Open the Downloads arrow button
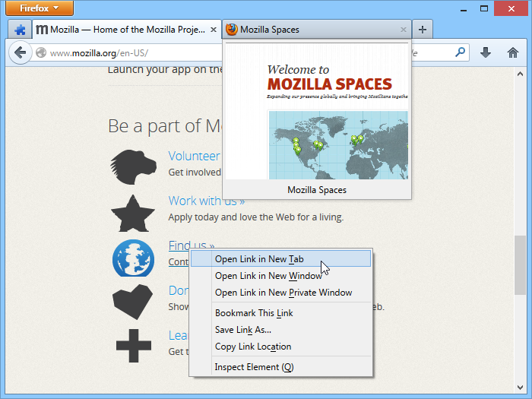532x399 pixels. click(486, 52)
